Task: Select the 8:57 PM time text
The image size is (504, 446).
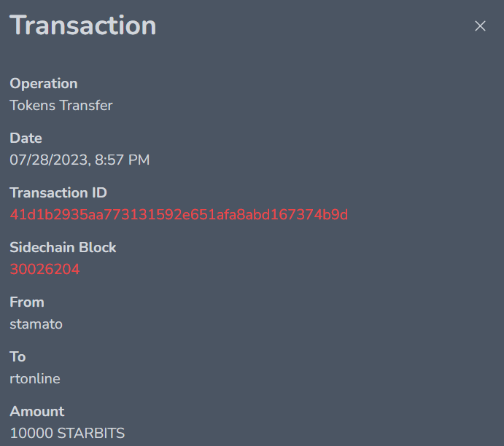Action: (x=122, y=160)
